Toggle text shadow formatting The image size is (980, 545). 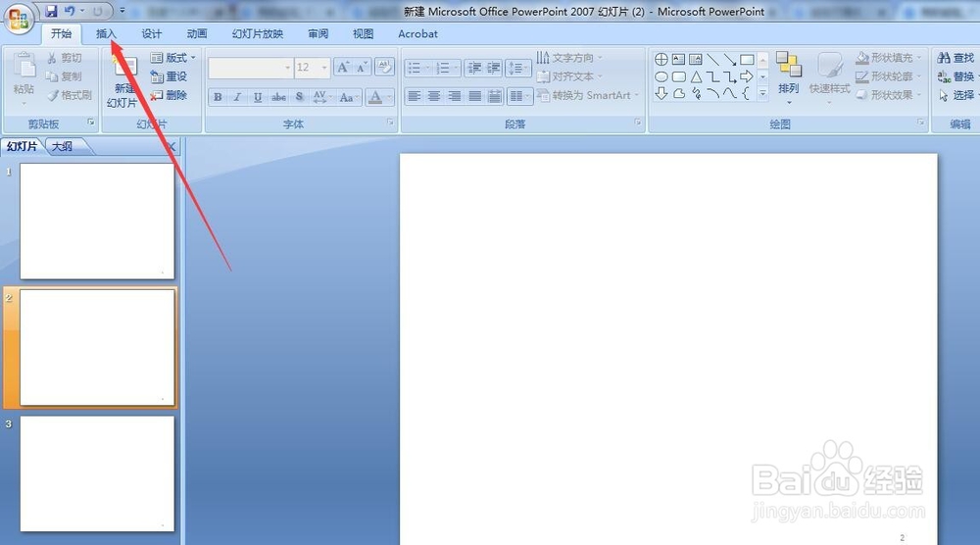299,97
